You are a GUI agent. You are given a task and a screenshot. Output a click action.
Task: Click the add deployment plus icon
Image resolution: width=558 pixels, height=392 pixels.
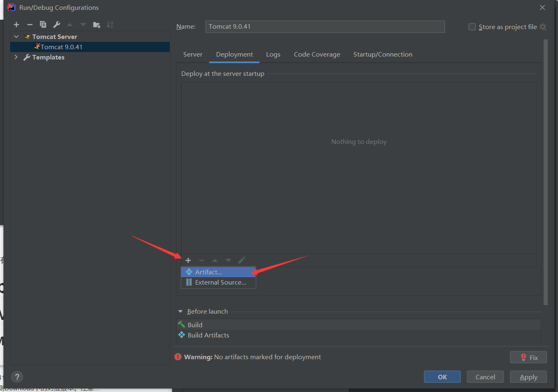[188, 260]
